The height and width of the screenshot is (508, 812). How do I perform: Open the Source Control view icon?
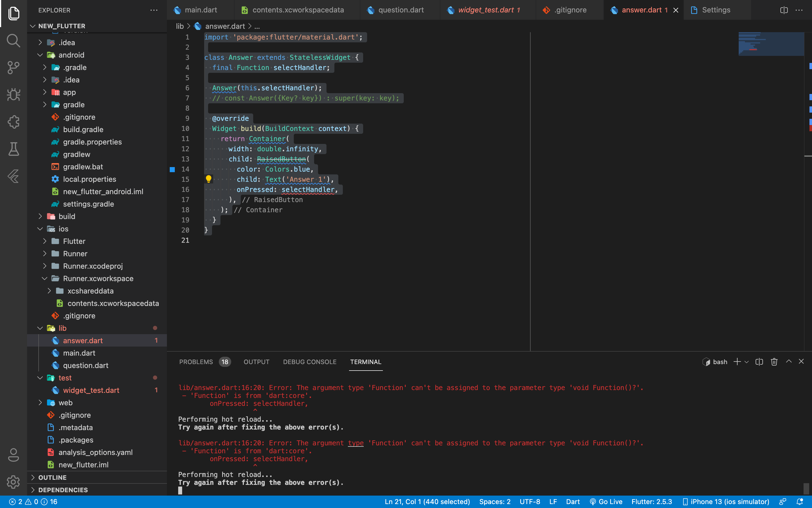pos(14,67)
